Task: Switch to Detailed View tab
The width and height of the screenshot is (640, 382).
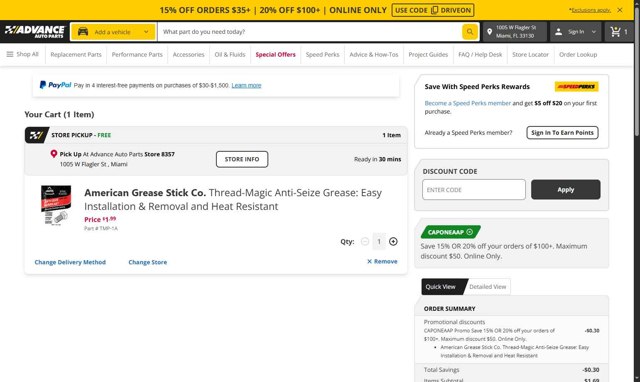Action: click(x=488, y=286)
